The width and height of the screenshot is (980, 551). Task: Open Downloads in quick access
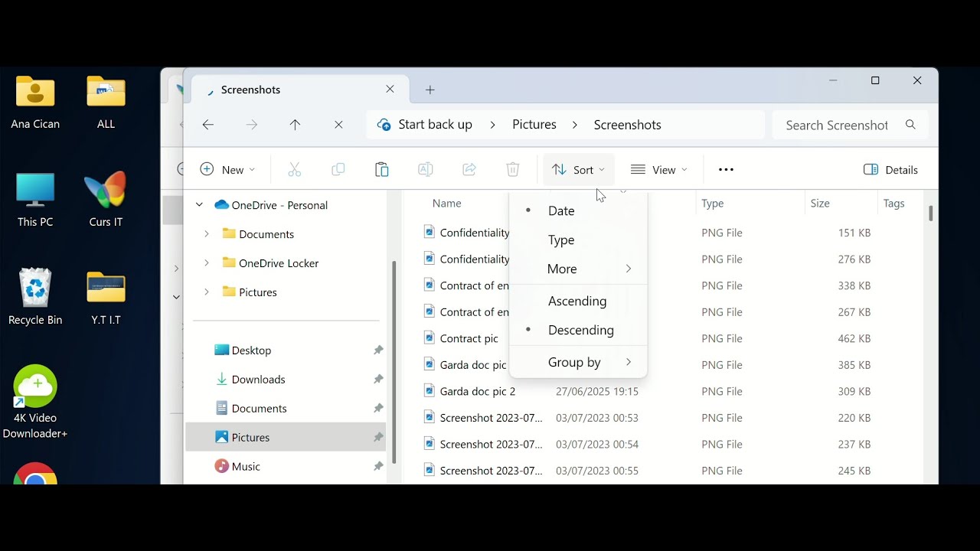[258, 380]
